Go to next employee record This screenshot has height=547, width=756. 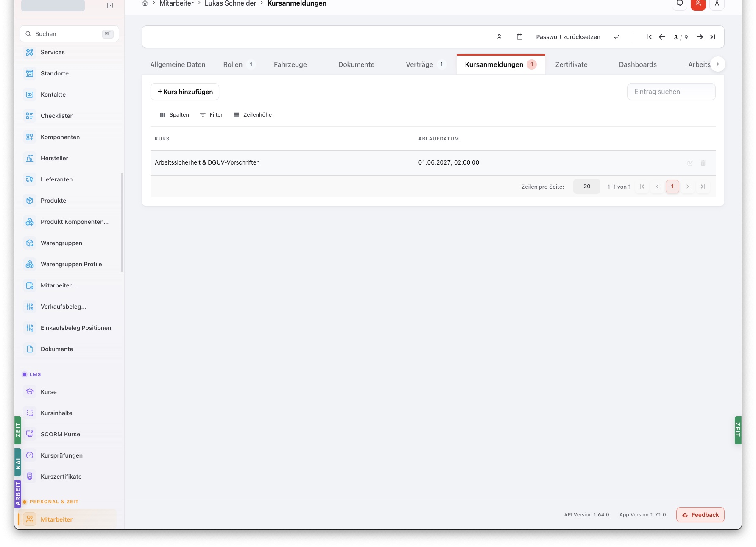(700, 37)
